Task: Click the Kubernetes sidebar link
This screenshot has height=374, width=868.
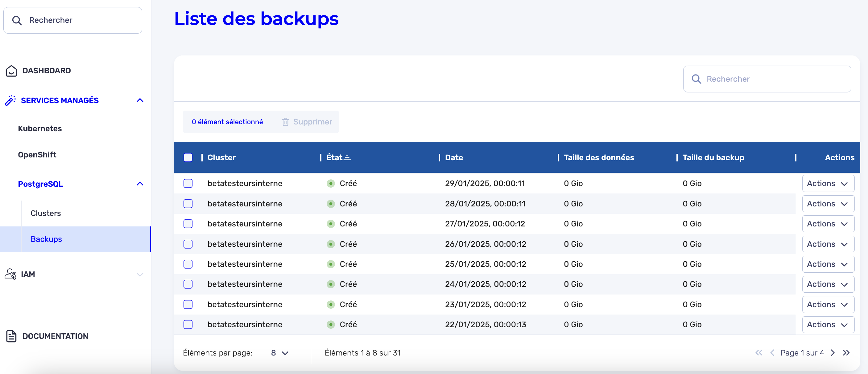Action: (40, 128)
